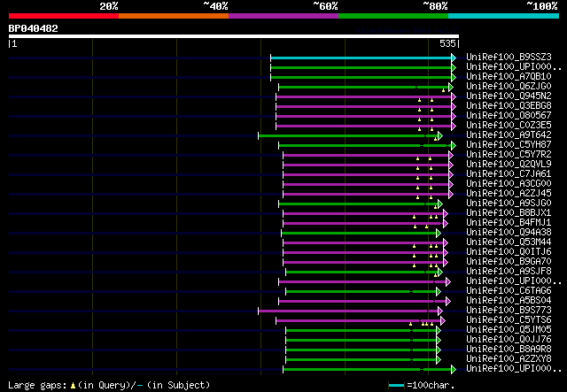The image size is (567, 392).
Task: Click the 535 end position label
Action: click(x=447, y=43)
